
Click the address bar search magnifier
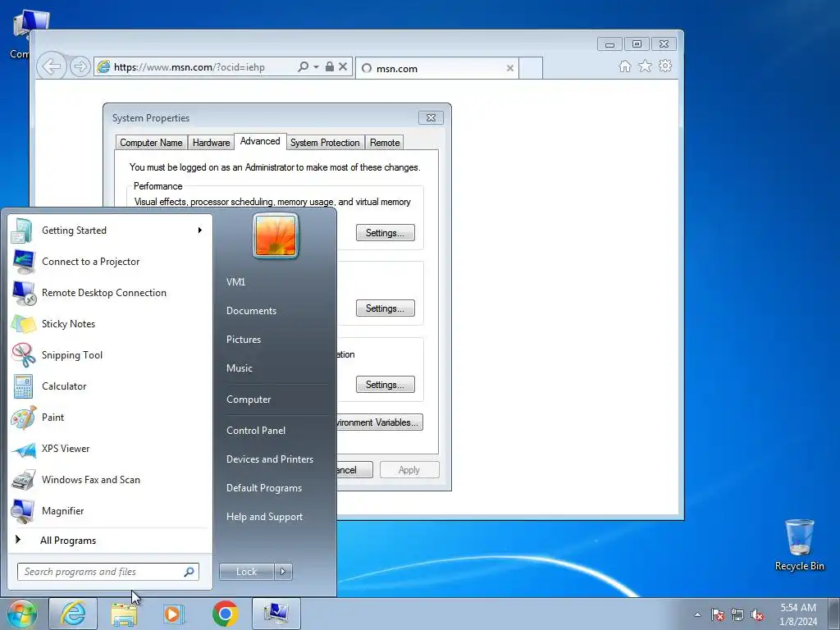coord(303,67)
